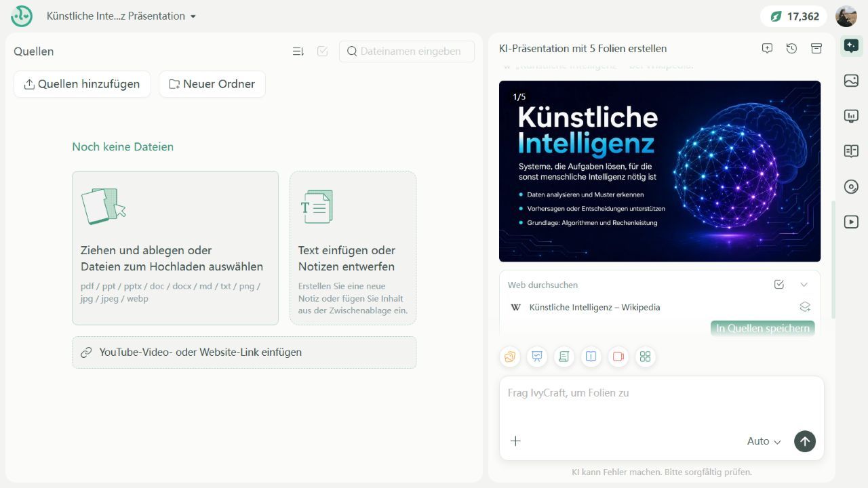Toggle checkbox in Web durchsuchen card
This screenshot has width=868, height=488.
779,285
